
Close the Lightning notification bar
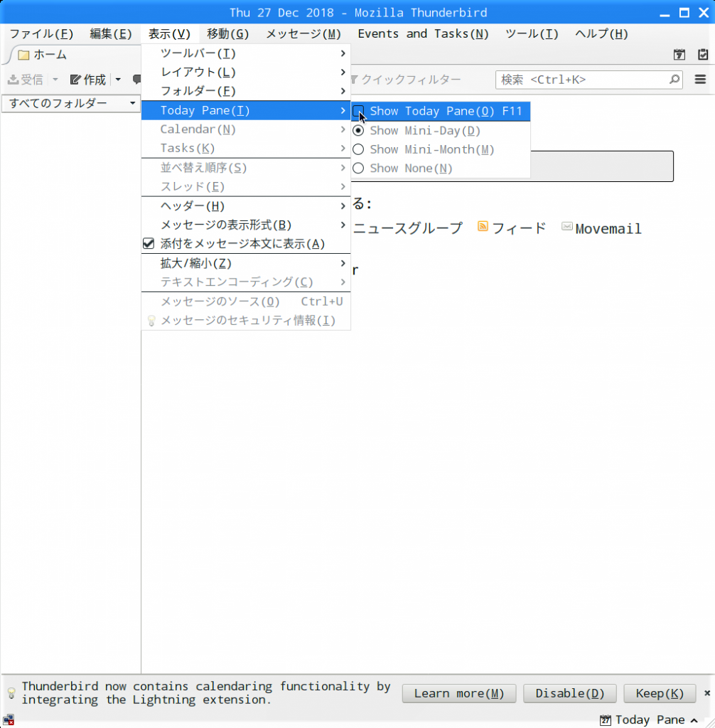coord(707,692)
